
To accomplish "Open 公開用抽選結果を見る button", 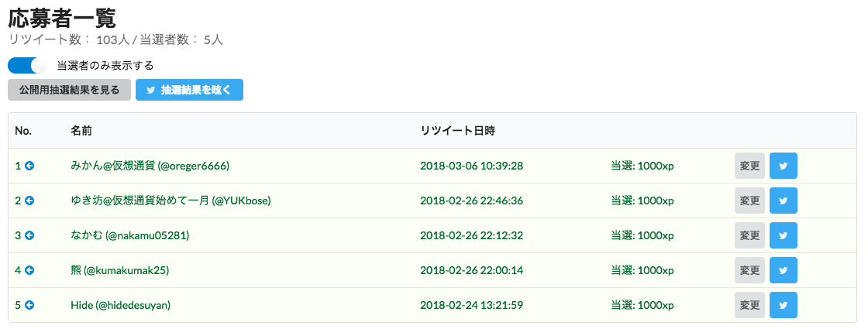I will [69, 90].
